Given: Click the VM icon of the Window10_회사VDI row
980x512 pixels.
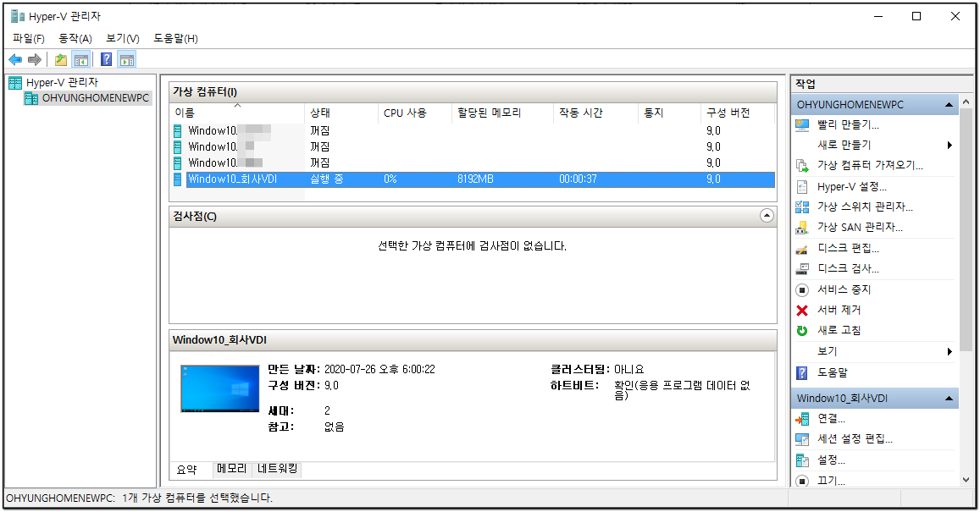Looking at the screenshot, I should click(178, 179).
